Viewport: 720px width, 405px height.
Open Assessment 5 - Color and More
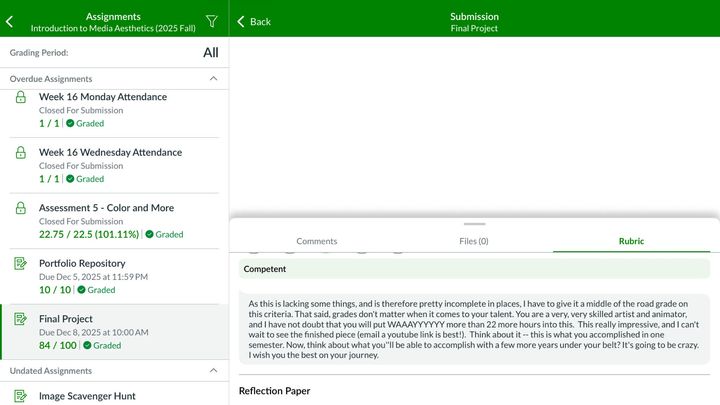click(x=106, y=208)
